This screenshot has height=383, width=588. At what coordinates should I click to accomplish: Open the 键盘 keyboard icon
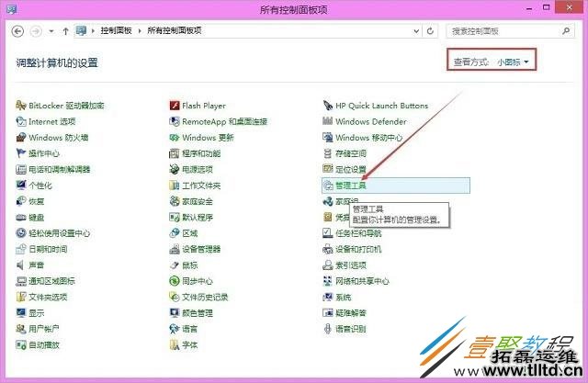point(20,218)
